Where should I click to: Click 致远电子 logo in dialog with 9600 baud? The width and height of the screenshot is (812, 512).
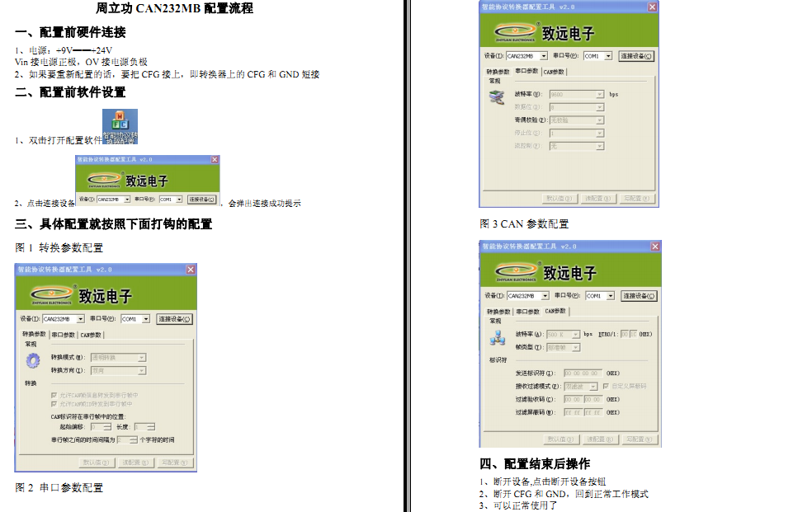pyautogui.click(x=545, y=33)
